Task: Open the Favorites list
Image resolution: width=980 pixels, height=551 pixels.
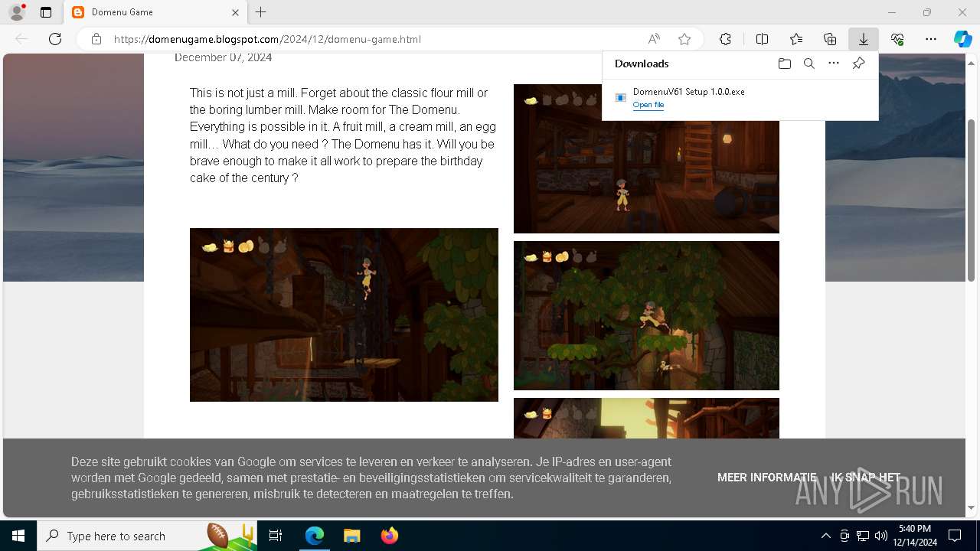Action: pyautogui.click(x=796, y=39)
